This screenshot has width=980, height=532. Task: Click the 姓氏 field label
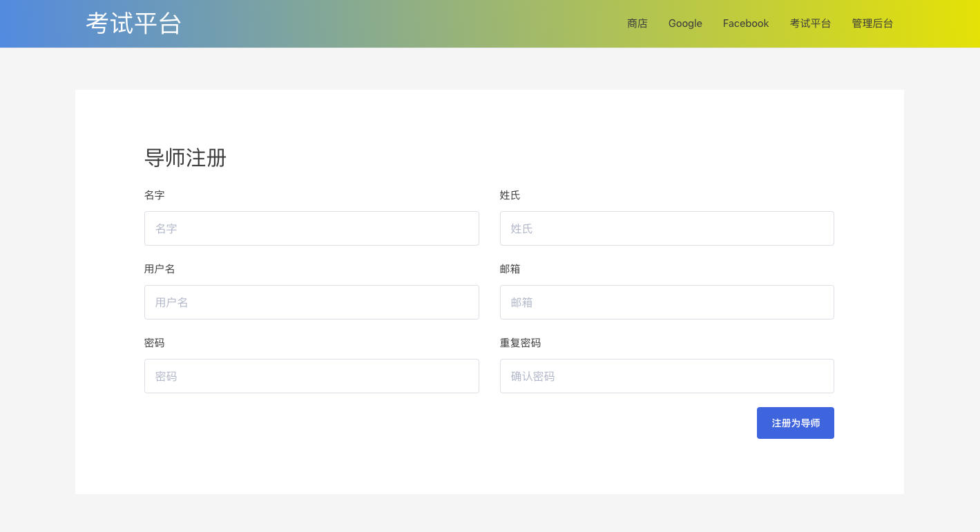click(x=510, y=195)
